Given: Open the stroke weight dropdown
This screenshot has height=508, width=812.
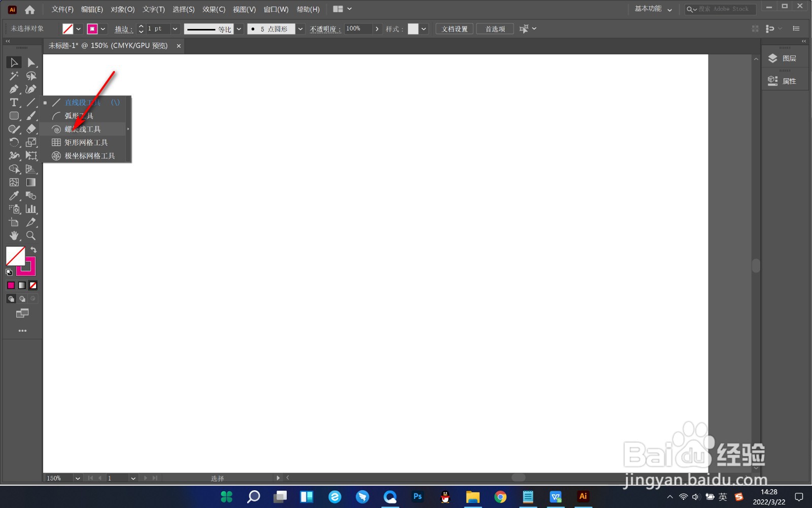Looking at the screenshot, I should [175, 29].
